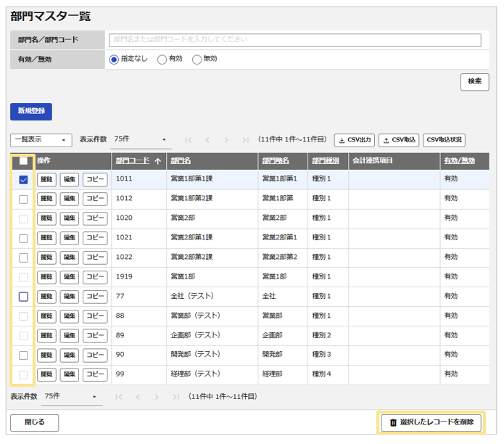504x444 pixels.
Task: Go to next page in top pager
Action: [226, 140]
